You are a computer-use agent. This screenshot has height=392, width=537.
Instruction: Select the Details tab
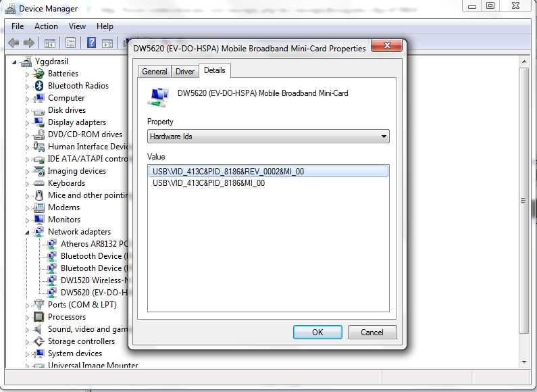point(215,70)
